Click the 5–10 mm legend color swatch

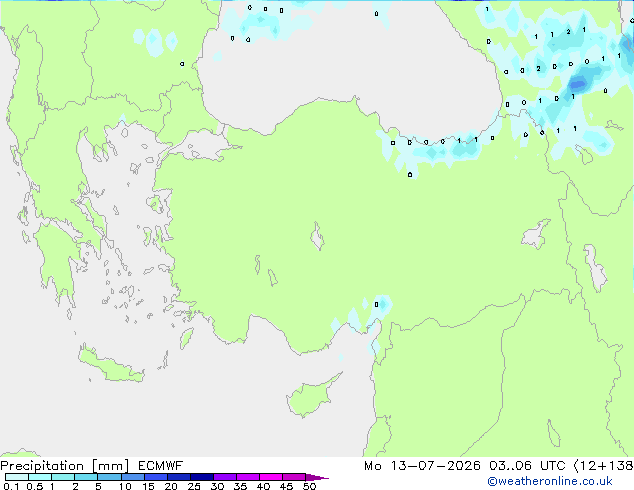point(109,477)
